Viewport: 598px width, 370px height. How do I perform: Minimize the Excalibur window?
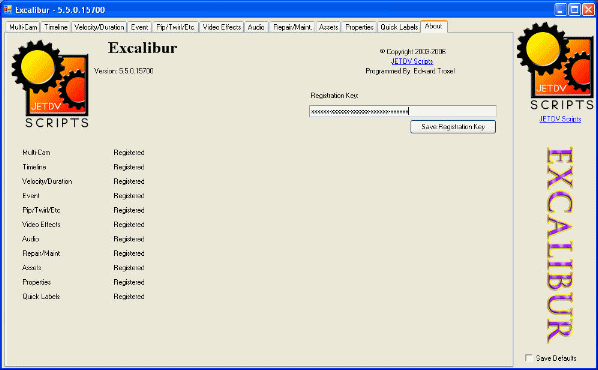[560, 10]
